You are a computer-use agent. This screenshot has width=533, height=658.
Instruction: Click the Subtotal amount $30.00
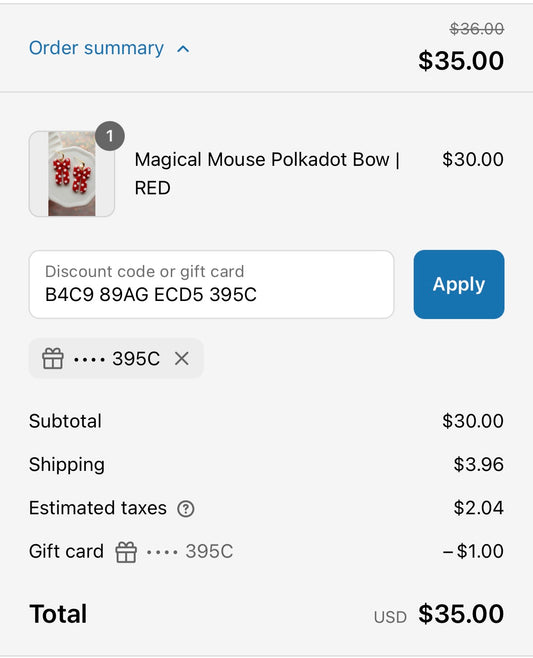[x=473, y=421]
